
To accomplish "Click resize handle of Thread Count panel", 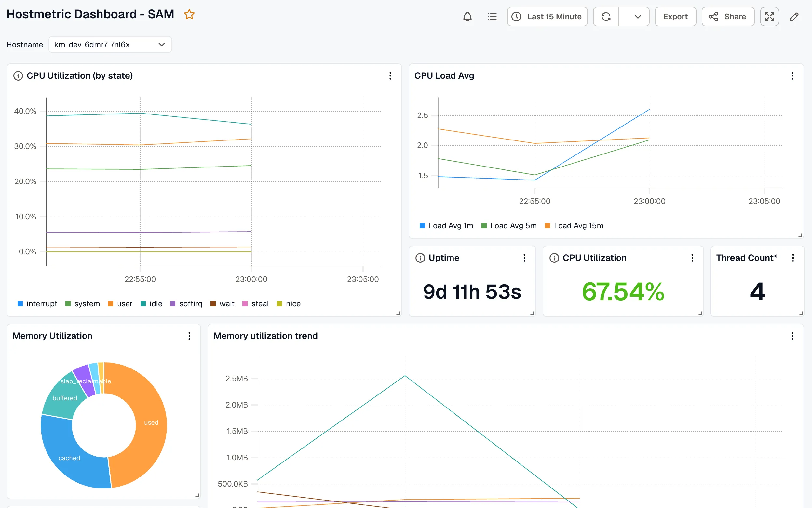I will (x=801, y=313).
